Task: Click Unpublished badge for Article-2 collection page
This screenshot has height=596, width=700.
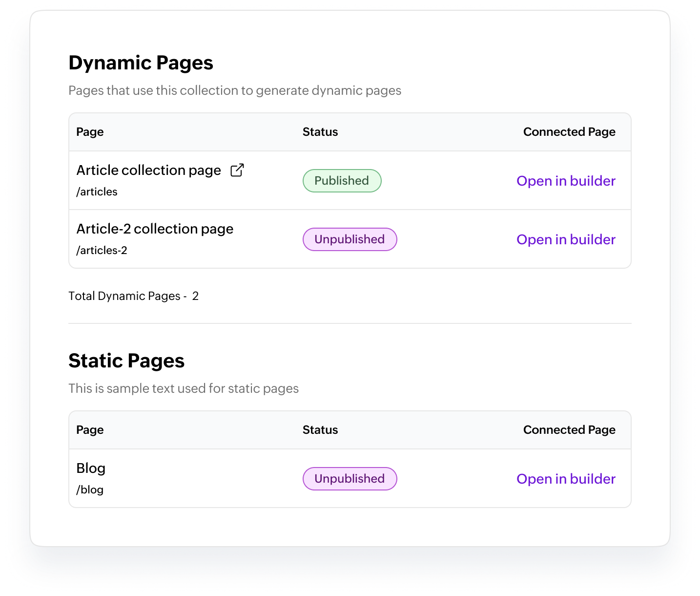Action: coord(350,239)
